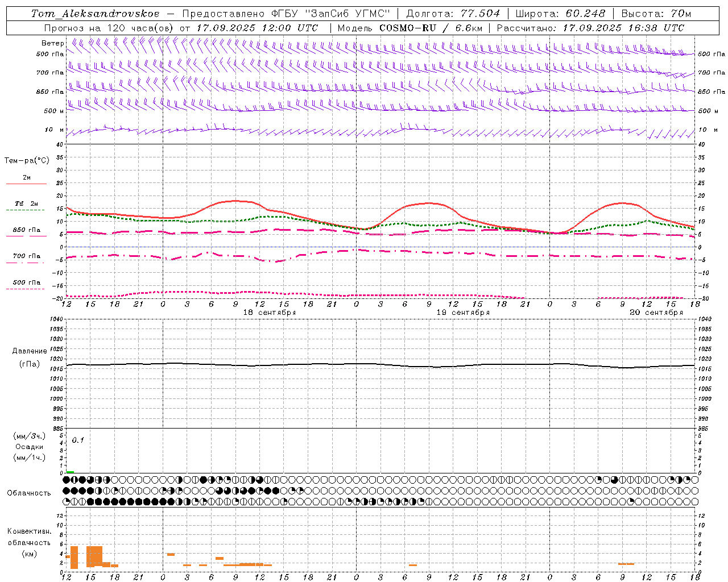The height and width of the screenshot is (582, 728).
Task: Click the orange convective bar near 6h on 19 September
Action: (413, 565)
